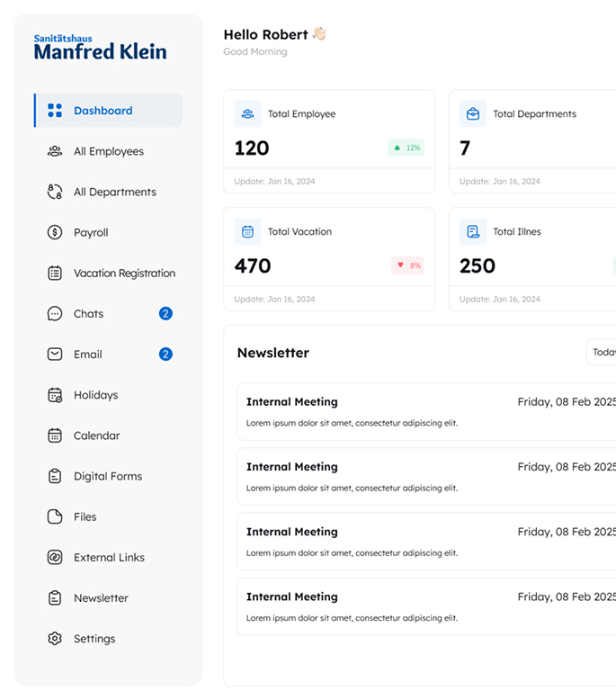
Task: Open the Calendar page
Action: (x=96, y=435)
